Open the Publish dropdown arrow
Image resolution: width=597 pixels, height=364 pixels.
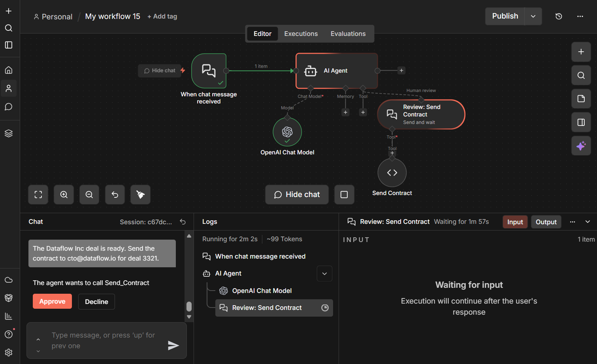coord(533,16)
